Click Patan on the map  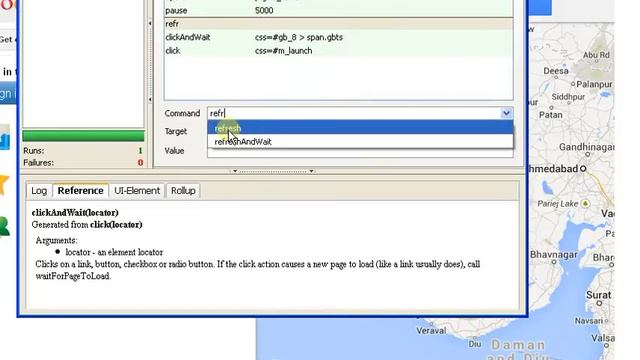pyautogui.click(x=551, y=115)
